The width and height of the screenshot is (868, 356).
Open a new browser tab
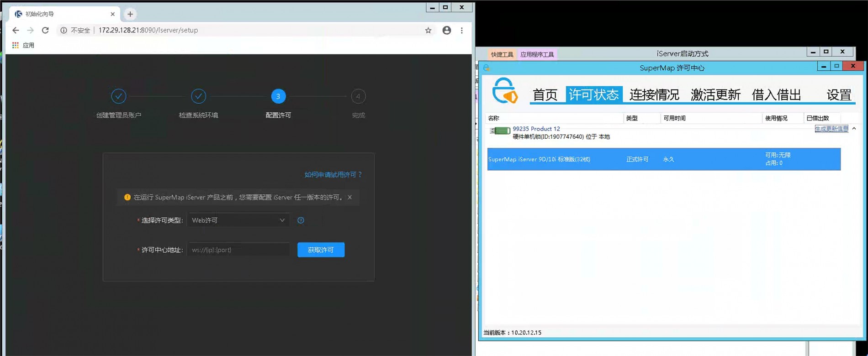130,14
